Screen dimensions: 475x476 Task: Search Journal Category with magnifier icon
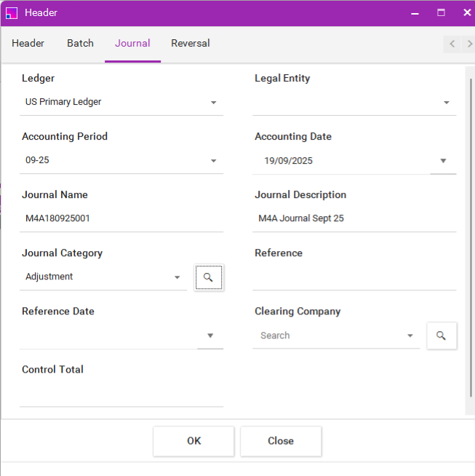209,277
